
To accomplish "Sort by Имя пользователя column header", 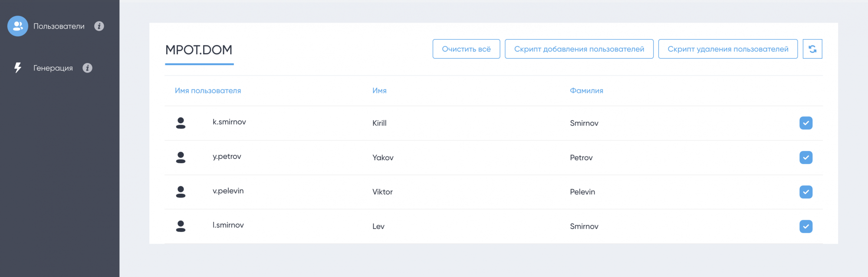I will click(208, 91).
